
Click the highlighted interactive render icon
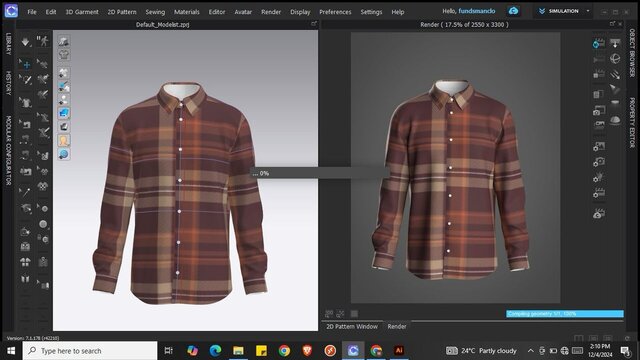point(599,43)
